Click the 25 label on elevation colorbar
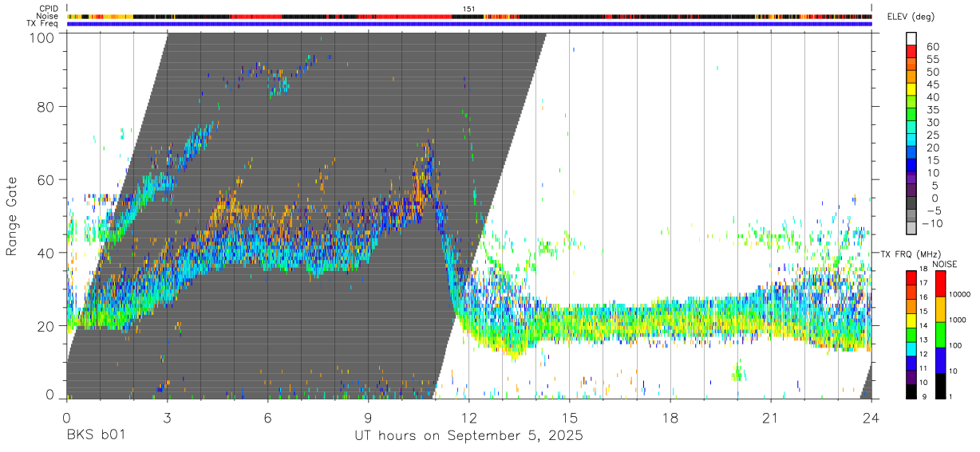This screenshot has height=452, width=980. (932, 136)
